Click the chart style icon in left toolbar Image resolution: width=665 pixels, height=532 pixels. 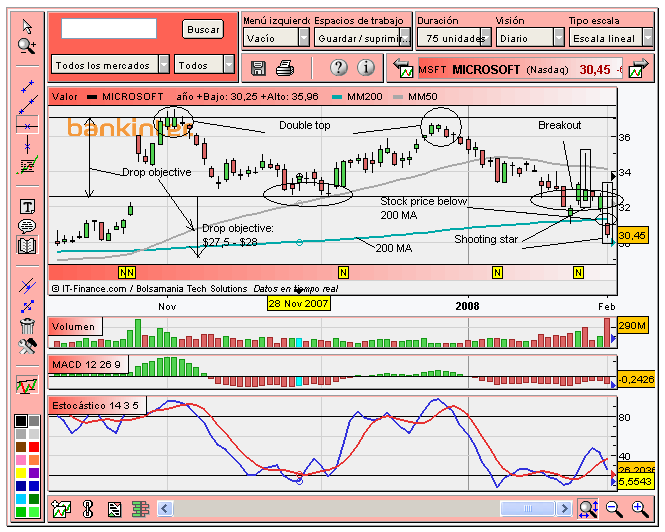point(27,384)
